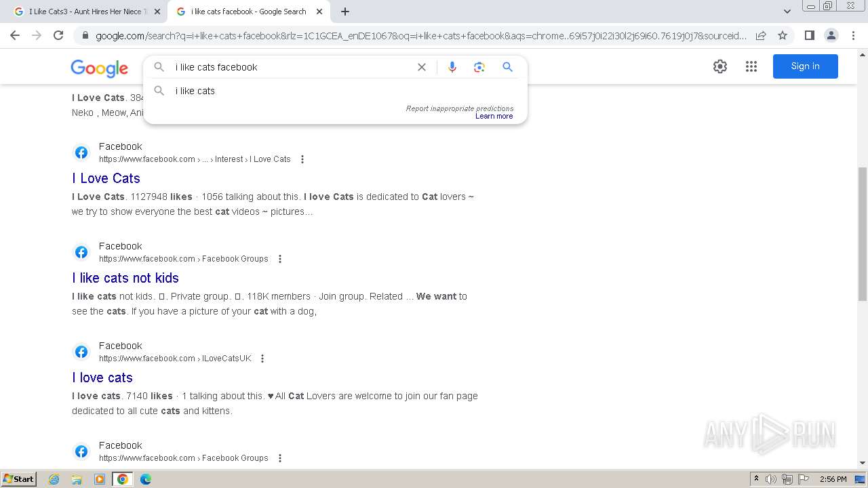Click Facebook favicon of I Love Cats result

tap(81, 152)
